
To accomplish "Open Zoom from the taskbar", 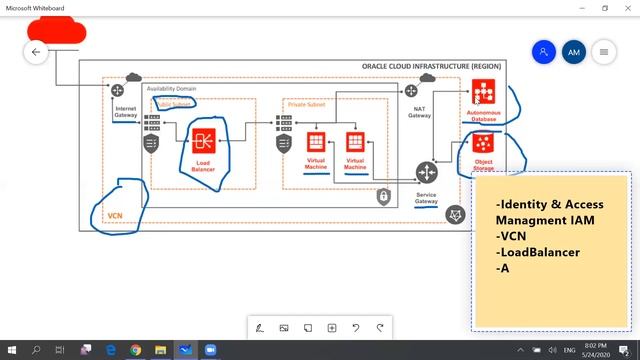I will pyautogui.click(x=210, y=350).
